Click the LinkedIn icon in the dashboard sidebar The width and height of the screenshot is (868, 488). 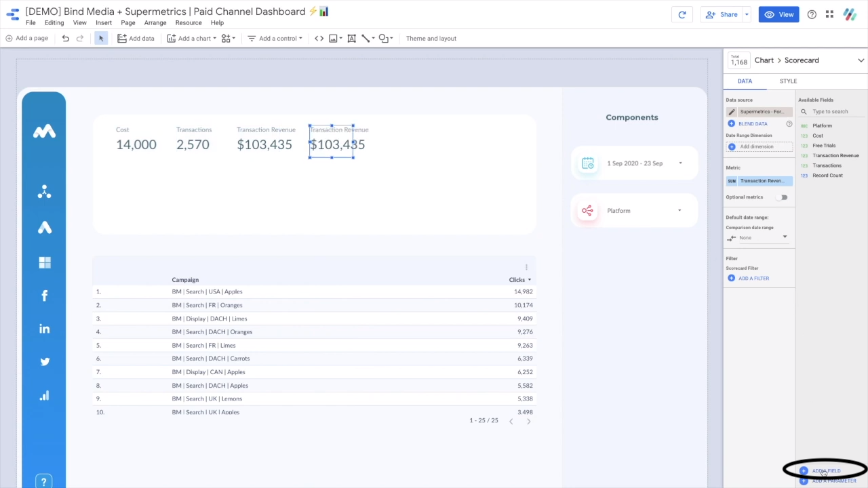(x=44, y=329)
